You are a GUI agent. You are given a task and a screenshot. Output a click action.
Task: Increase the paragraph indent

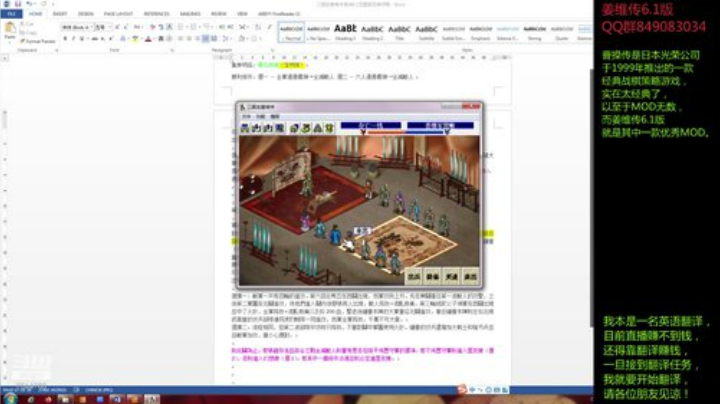pyautogui.click(x=231, y=28)
